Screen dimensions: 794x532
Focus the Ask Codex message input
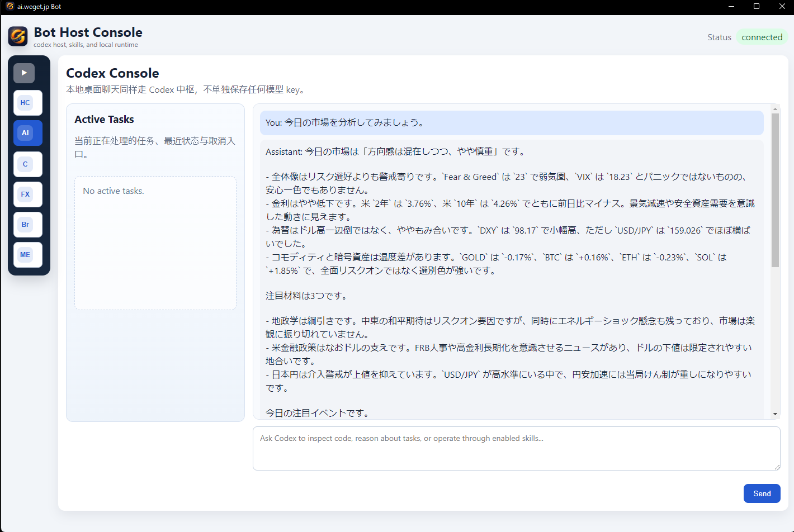pyautogui.click(x=516, y=449)
